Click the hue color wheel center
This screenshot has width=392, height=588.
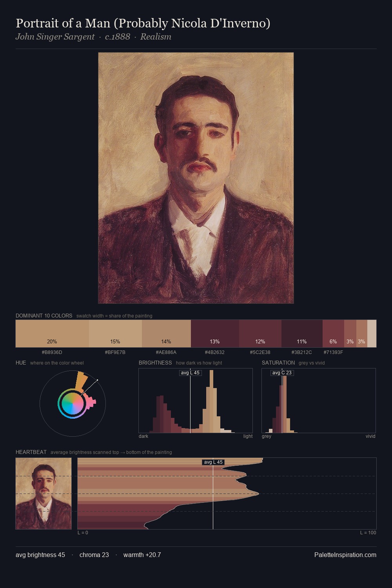[73, 403]
